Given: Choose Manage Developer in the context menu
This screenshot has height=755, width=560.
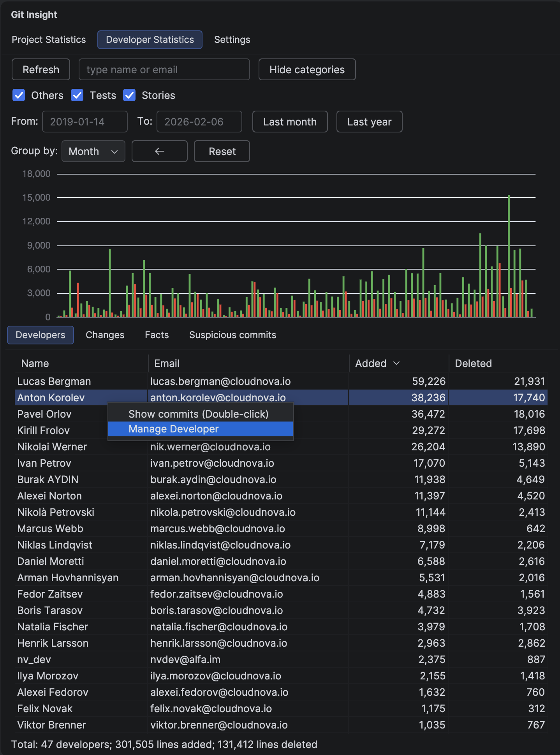Looking at the screenshot, I should pyautogui.click(x=201, y=429).
